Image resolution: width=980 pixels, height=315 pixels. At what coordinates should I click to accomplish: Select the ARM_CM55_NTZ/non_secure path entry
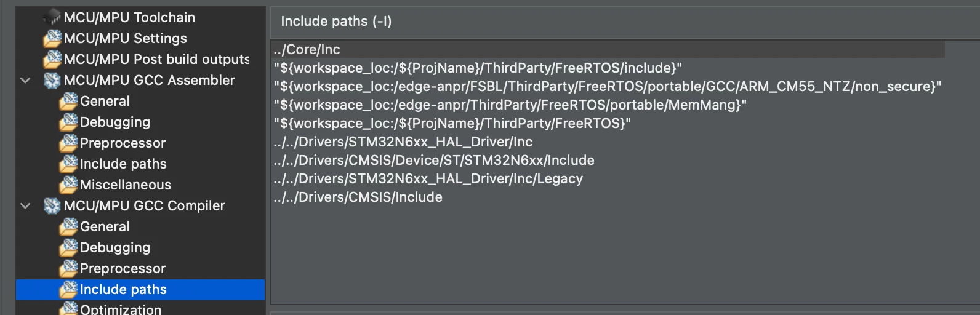click(608, 86)
